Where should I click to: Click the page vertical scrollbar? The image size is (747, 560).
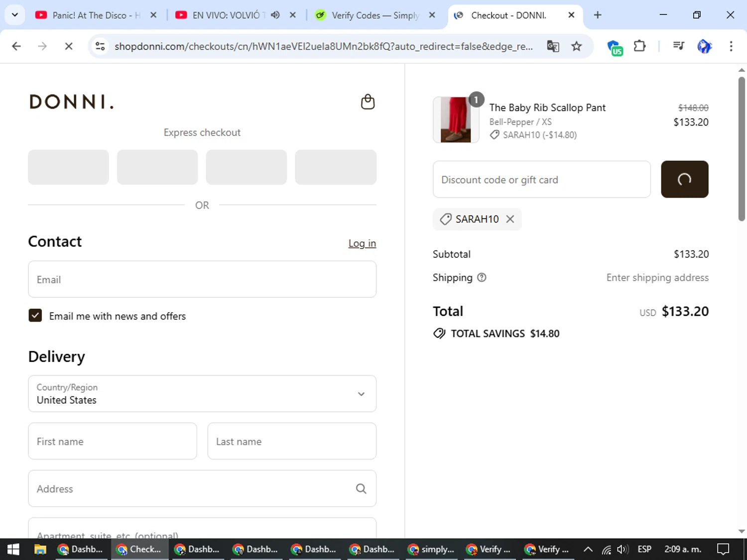click(x=742, y=148)
